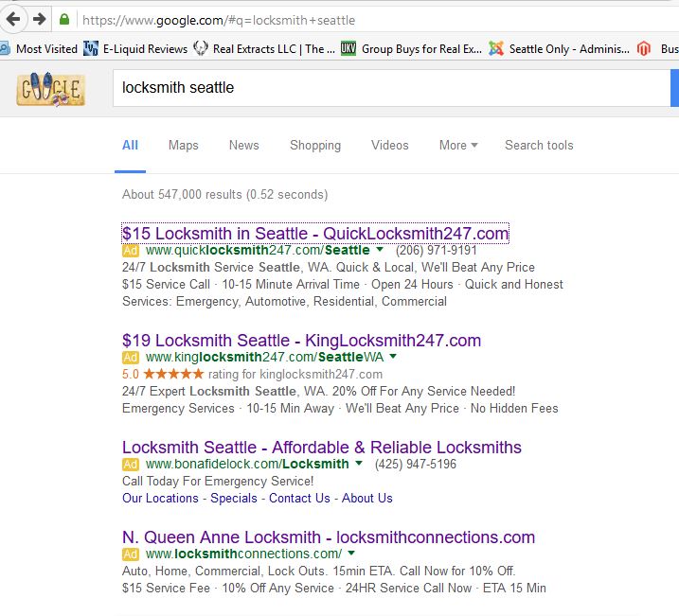Switch to the News tab

tap(243, 145)
